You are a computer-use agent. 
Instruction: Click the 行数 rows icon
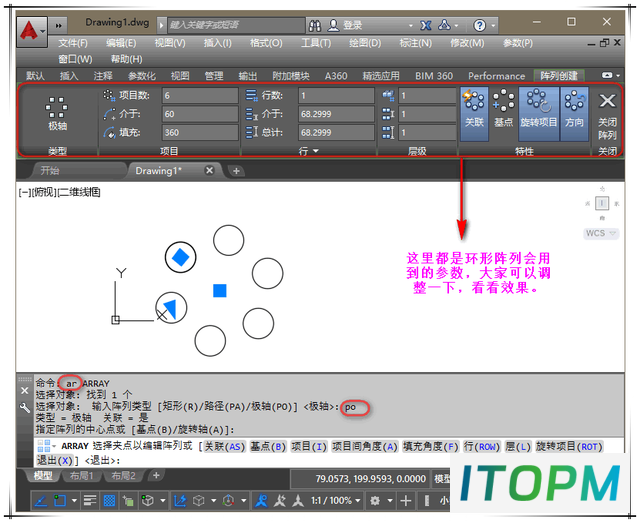(x=251, y=95)
